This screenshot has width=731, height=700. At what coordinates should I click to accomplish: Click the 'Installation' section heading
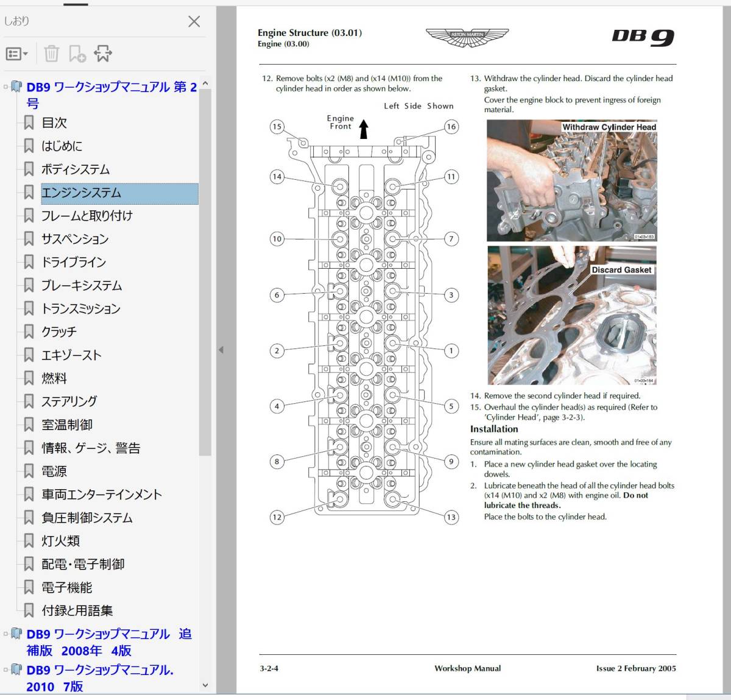(494, 429)
